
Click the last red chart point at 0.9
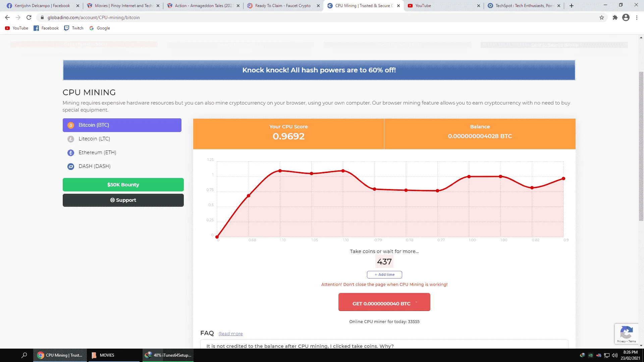[x=563, y=179]
